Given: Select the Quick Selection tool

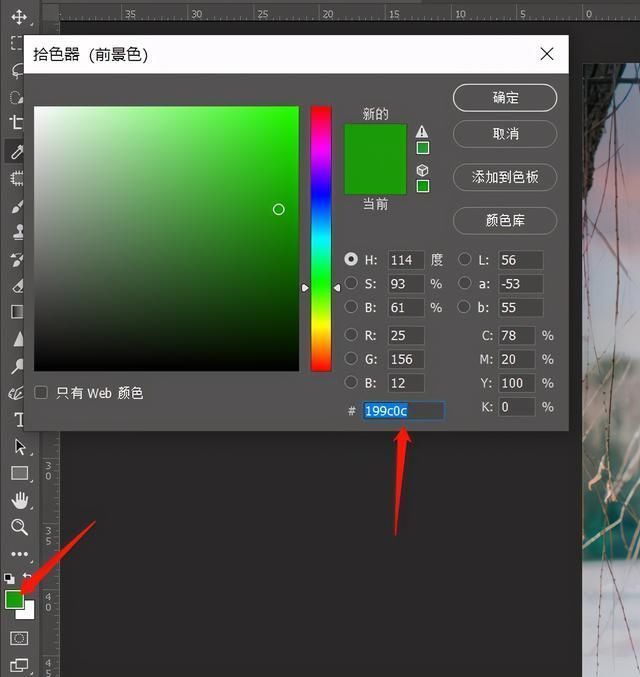Looking at the screenshot, I should point(16,97).
